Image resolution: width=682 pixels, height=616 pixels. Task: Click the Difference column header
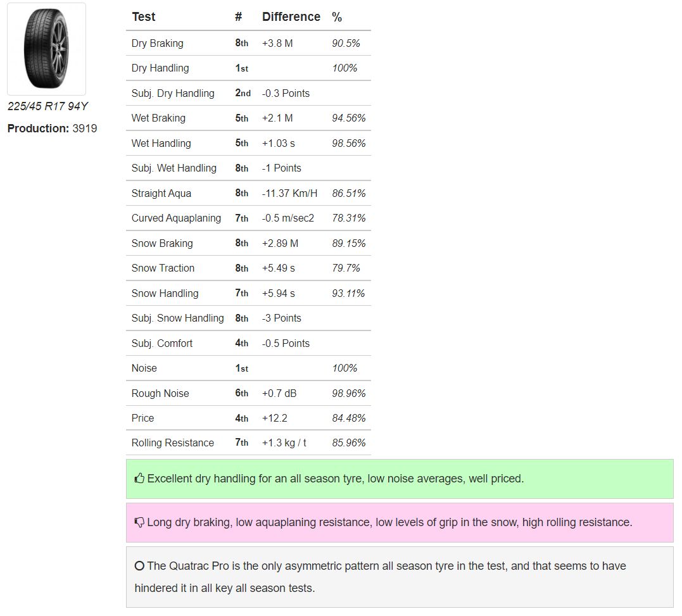291,17
